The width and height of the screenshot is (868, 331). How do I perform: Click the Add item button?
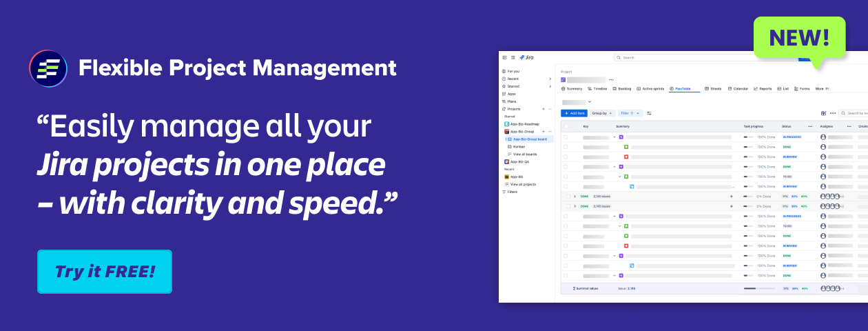tap(575, 113)
